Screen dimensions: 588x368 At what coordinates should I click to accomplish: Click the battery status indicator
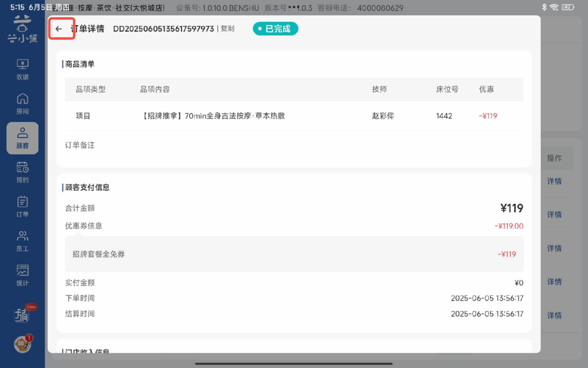(x=568, y=7)
